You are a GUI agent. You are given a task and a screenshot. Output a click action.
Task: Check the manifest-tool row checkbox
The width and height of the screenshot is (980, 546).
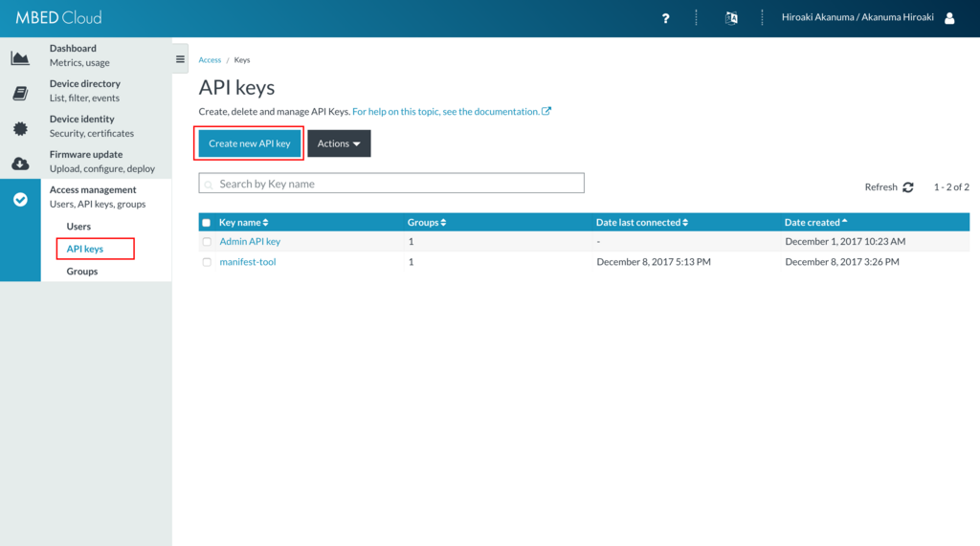point(207,262)
